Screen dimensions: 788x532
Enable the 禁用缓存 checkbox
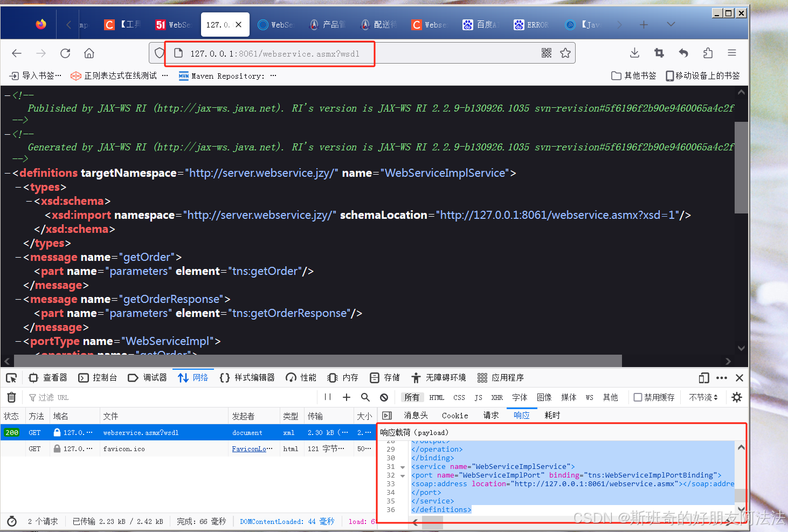(638, 397)
